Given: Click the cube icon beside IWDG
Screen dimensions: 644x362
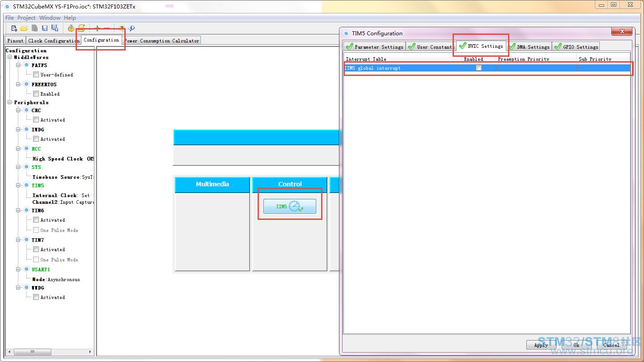Looking at the screenshot, I should pos(26,130).
